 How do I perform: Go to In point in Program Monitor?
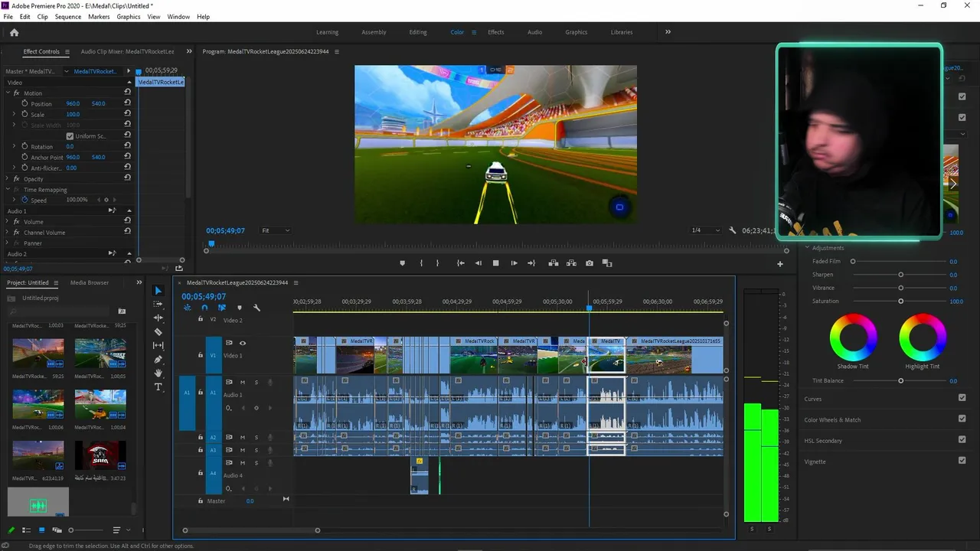(x=461, y=263)
